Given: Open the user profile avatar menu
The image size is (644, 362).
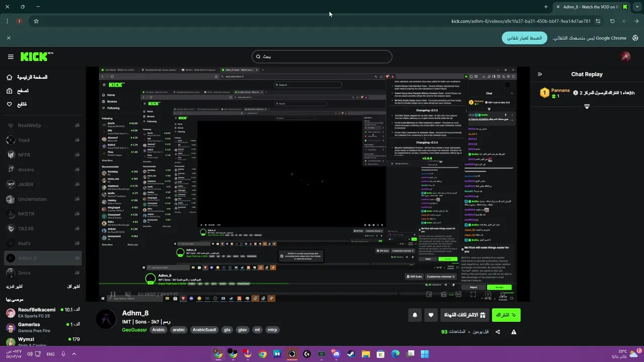Looking at the screenshot, I should (x=626, y=56).
